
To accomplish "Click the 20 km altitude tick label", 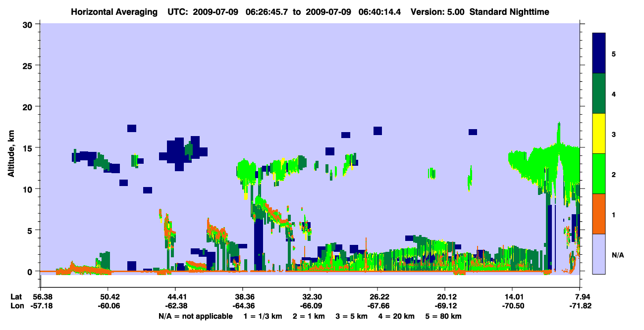I will (28, 106).
